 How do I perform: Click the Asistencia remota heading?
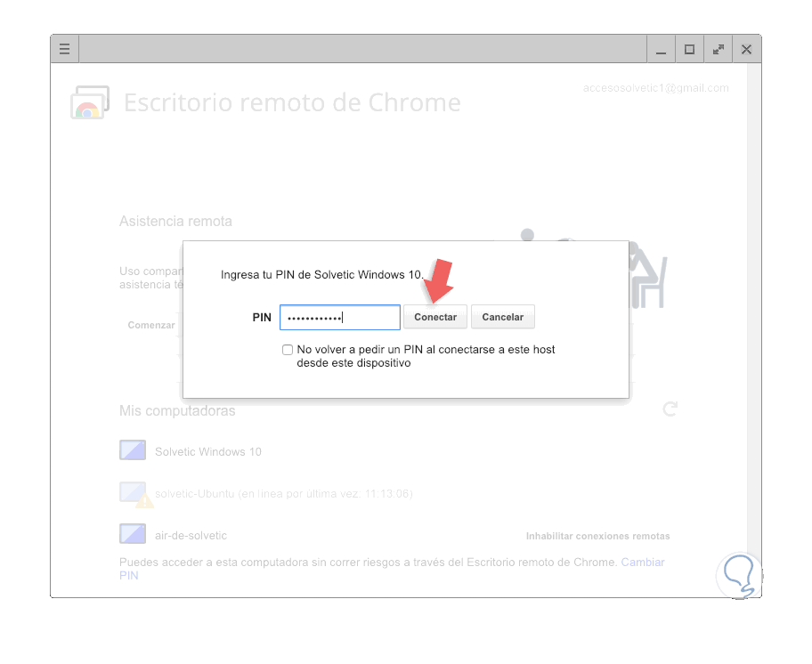tap(175, 222)
